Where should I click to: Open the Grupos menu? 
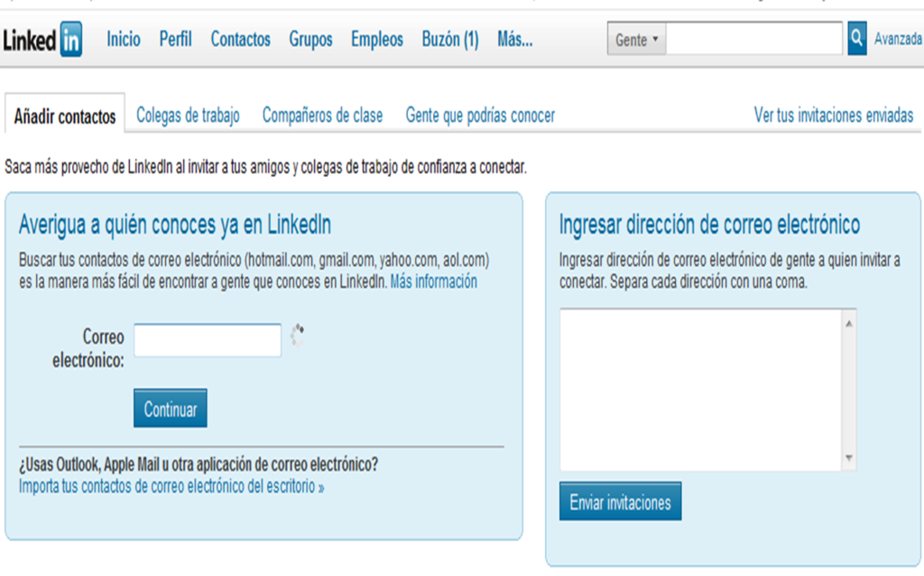pyautogui.click(x=310, y=40)
